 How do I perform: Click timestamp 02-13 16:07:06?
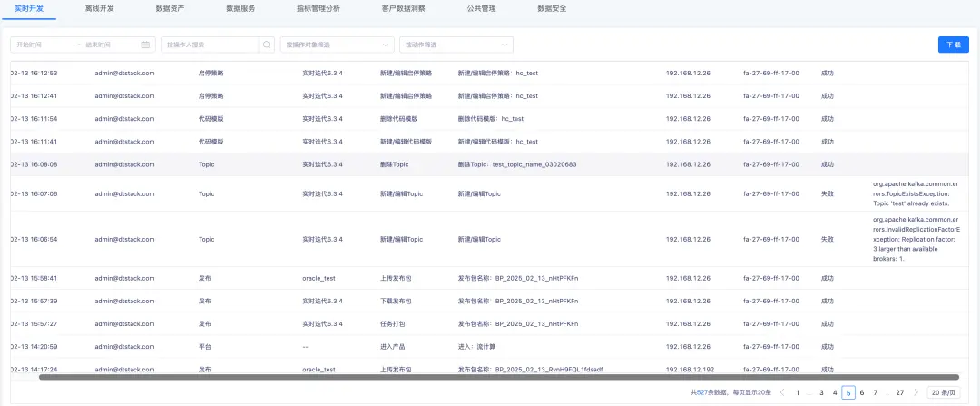34,194
